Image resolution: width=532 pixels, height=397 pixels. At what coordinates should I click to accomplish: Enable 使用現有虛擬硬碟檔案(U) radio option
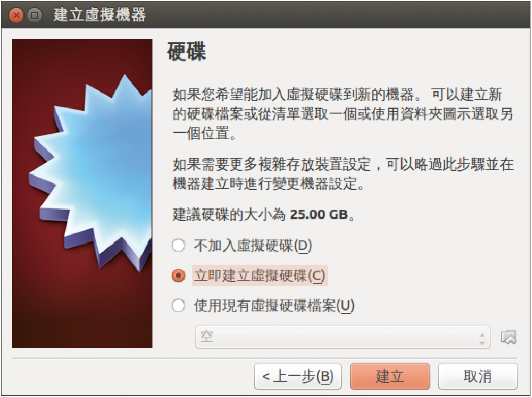(x=179, y=305)
